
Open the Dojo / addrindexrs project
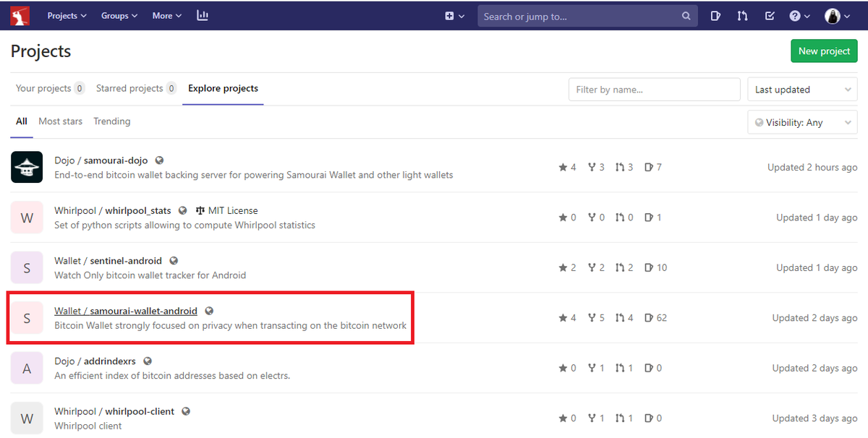coord(95,361)
